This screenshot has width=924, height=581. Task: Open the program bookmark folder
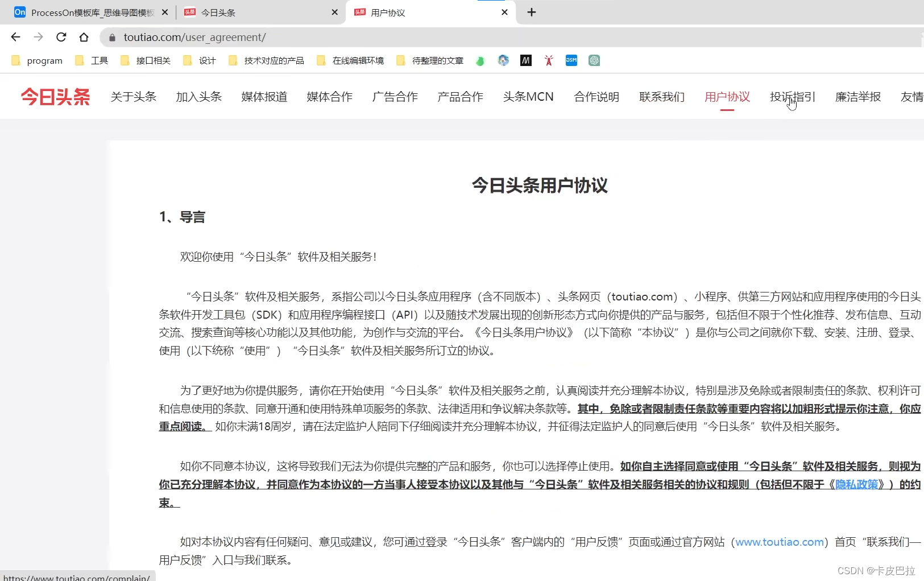tap(37, 60)
